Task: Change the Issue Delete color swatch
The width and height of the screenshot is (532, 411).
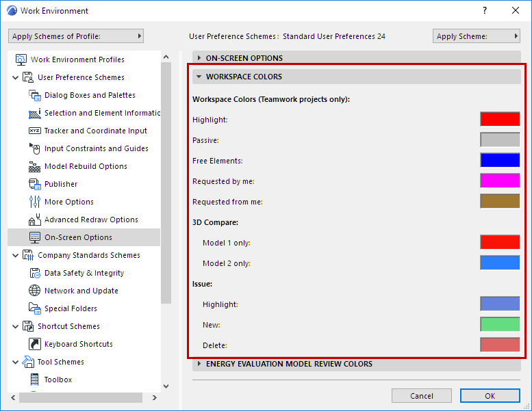Action: tap(500, 345)
